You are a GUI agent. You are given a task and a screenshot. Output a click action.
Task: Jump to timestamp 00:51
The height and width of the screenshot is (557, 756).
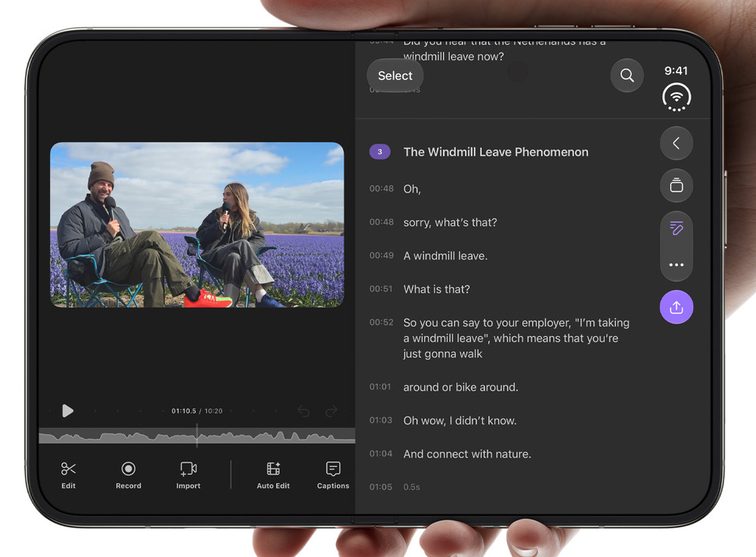(x=381, y=289)
